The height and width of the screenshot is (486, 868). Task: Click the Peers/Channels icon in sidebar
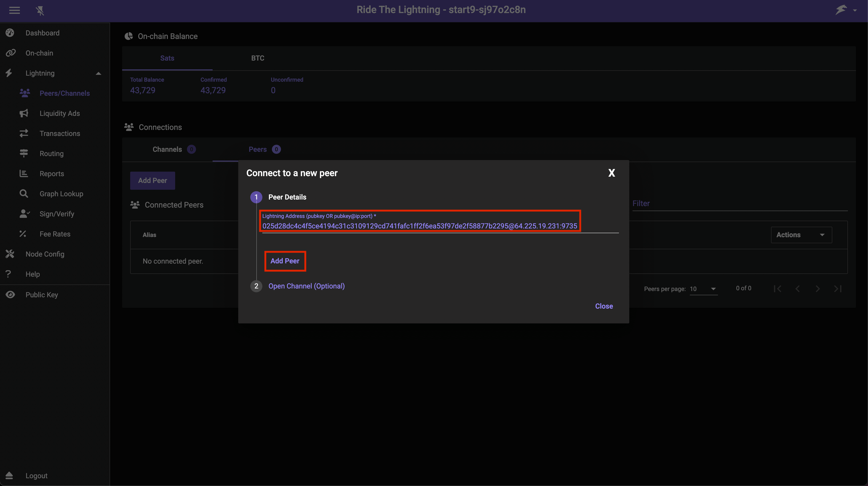(26, 92)
